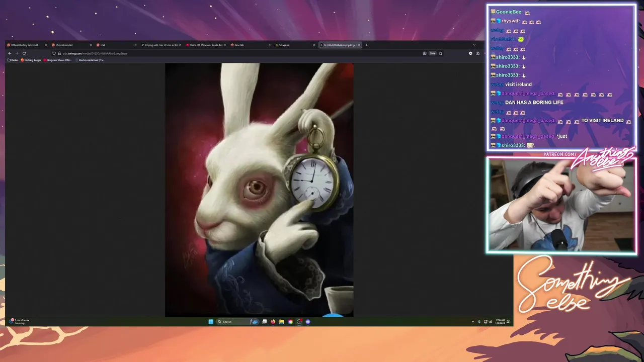Open the Nothing Burger bookmark
Viewport: 644px width, 362px height.
coord(31,60)
